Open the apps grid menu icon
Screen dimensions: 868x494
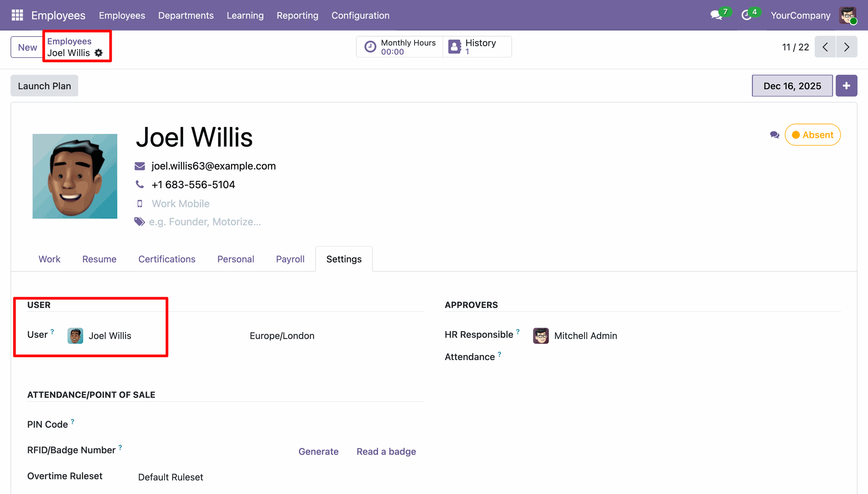coord(17,15)
